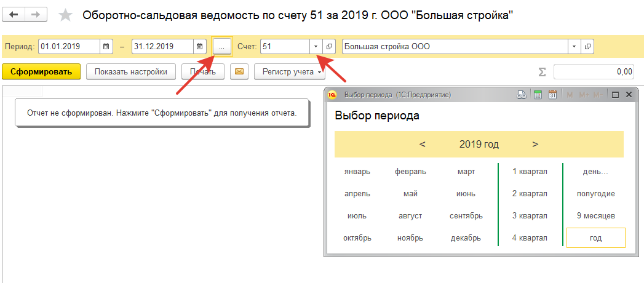
Task: Click the period selection ellipsis button
Action: tap(222, 46)
